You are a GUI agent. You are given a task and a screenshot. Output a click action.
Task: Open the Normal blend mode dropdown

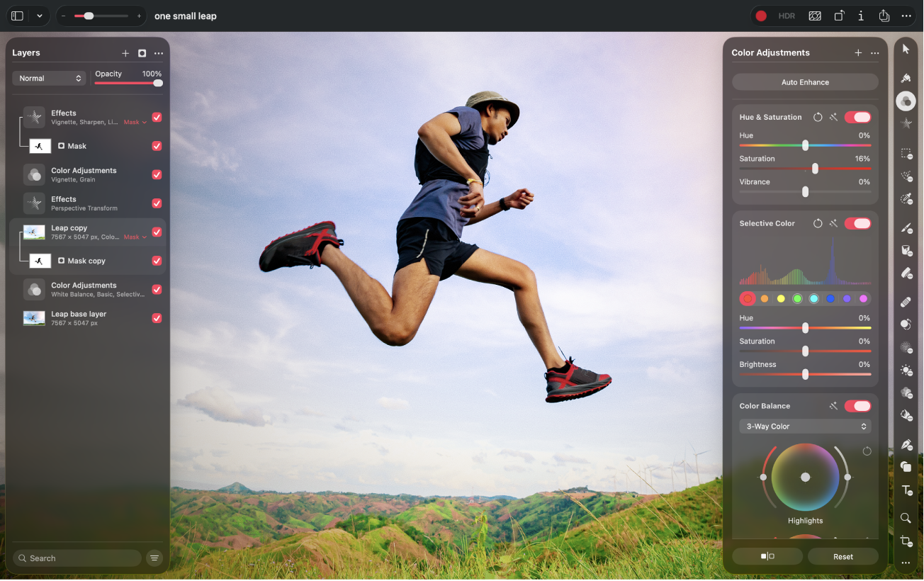coord(49,78)
